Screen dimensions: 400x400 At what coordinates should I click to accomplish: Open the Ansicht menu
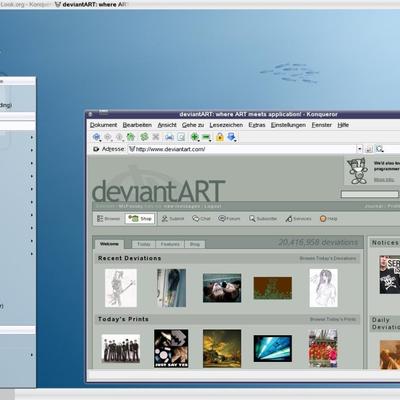[x=167, y=125]
